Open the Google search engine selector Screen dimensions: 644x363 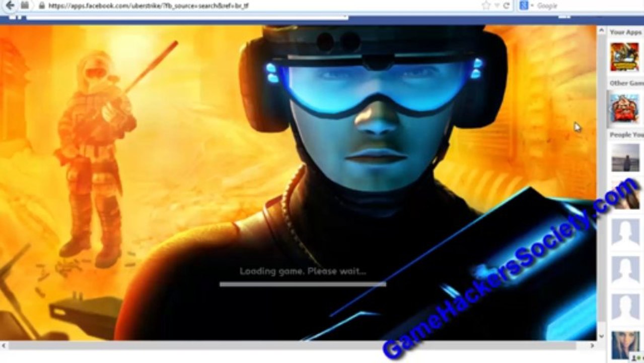click(526, 6)
